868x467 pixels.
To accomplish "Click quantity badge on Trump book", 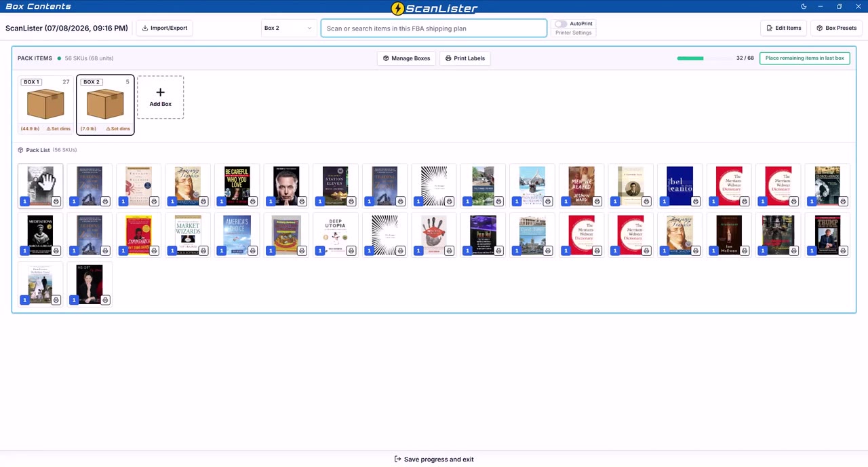I will [812, 250].
